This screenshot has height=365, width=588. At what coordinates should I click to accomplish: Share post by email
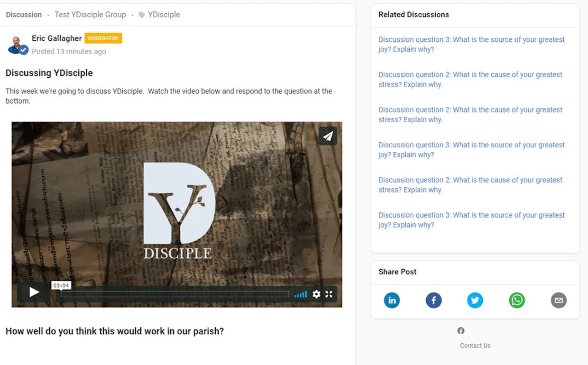[559, 300]
